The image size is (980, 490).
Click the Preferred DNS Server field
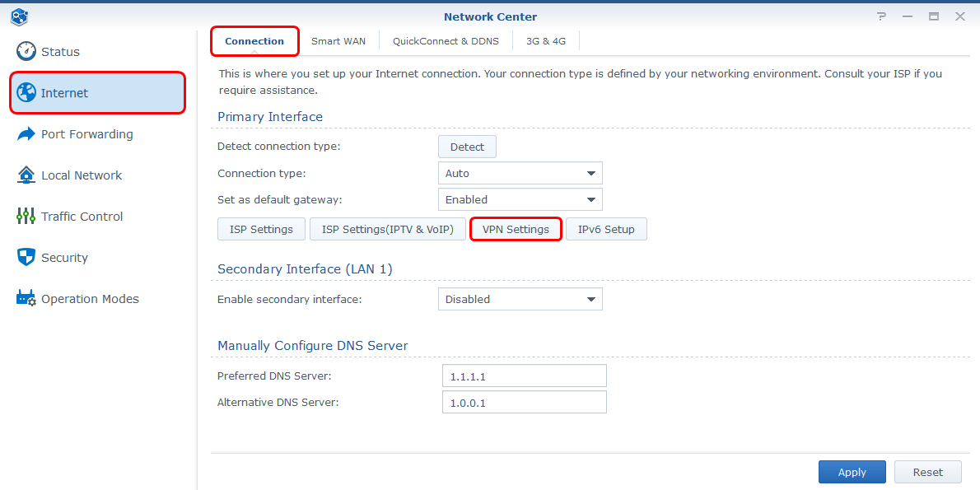tap(524, 375)
